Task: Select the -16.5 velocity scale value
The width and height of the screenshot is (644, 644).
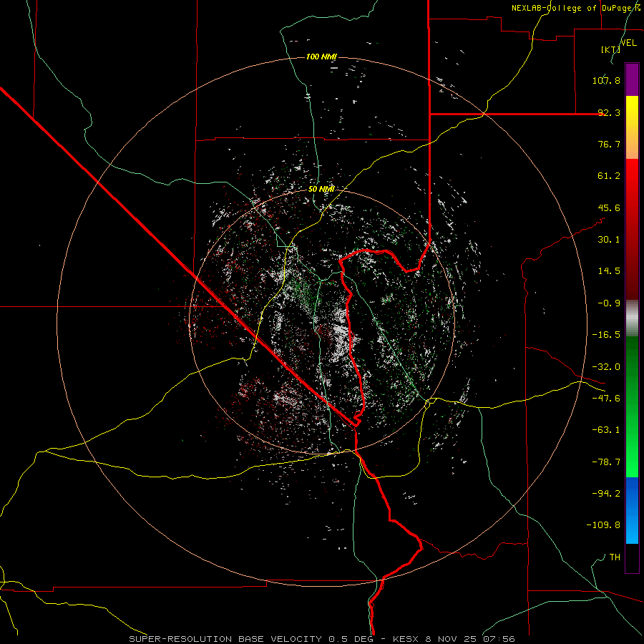Action: point(606,335)
